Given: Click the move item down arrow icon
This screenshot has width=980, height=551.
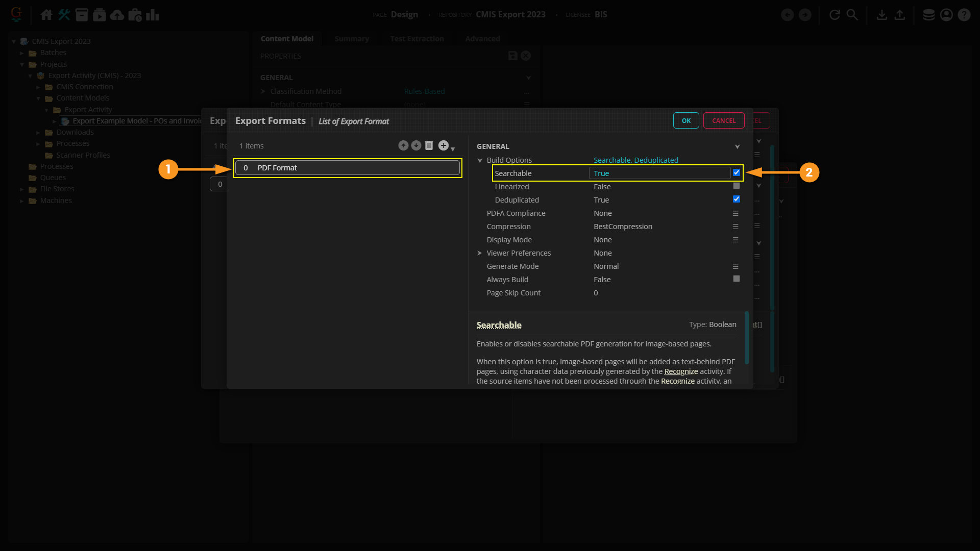Looking at the screenshot, I should (x=416, y=146).
